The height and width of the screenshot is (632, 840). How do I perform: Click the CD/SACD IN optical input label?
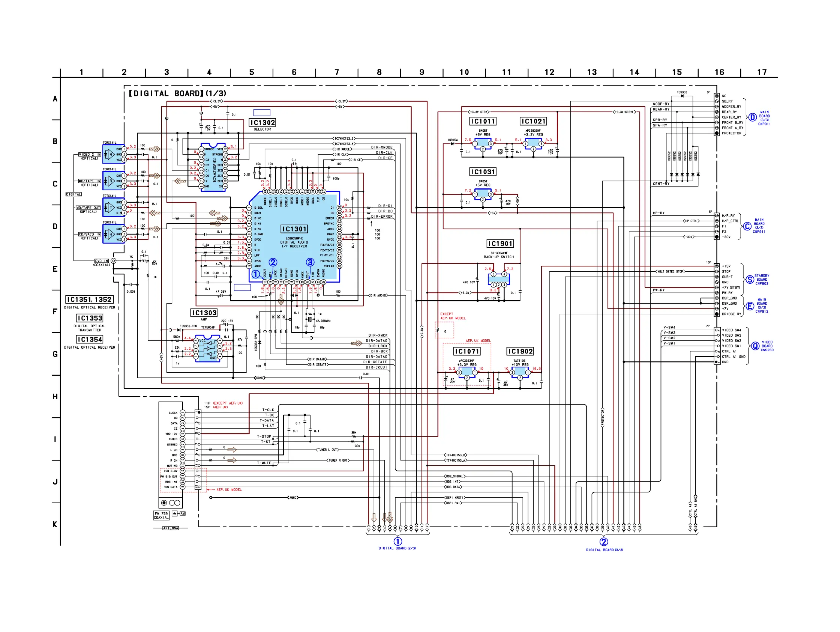[x=90, y=234]
